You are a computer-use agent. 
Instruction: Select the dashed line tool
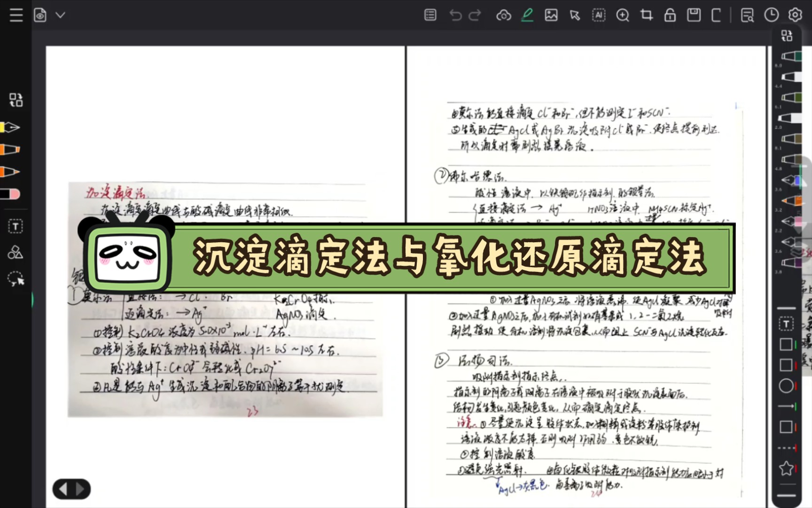pos(786,448)
